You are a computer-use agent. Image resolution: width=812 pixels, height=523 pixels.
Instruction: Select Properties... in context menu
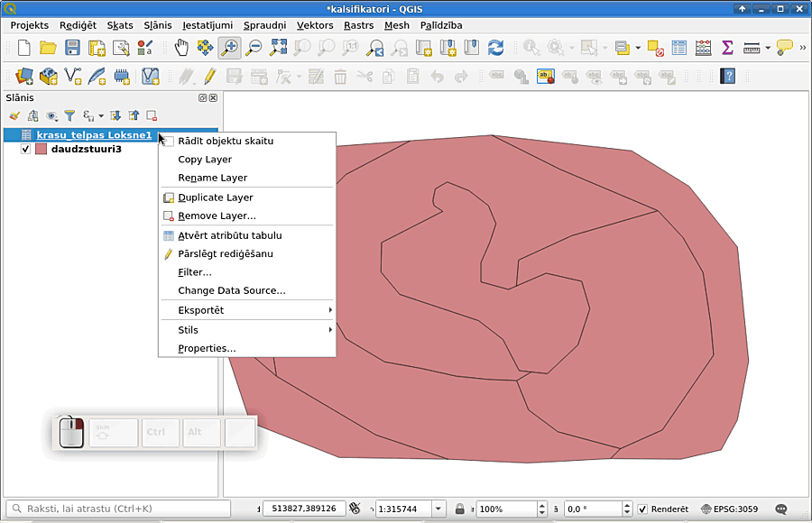(x=247, y=348)
